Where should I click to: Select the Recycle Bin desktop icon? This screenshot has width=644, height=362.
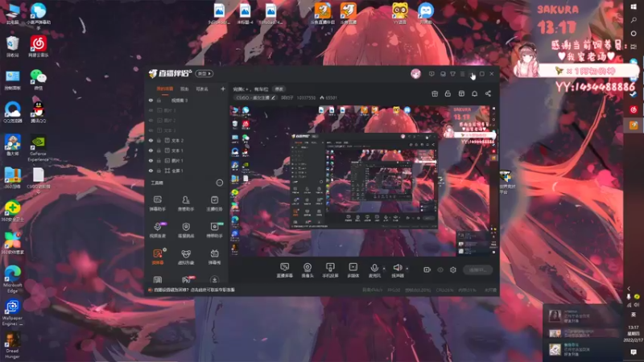point(13,46)
